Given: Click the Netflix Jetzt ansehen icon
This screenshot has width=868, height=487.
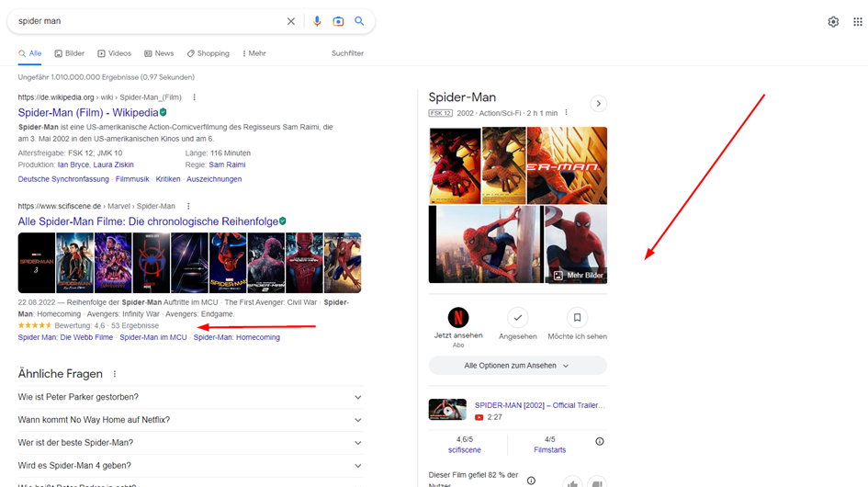Looking at the screenshot, I should 458,318.
